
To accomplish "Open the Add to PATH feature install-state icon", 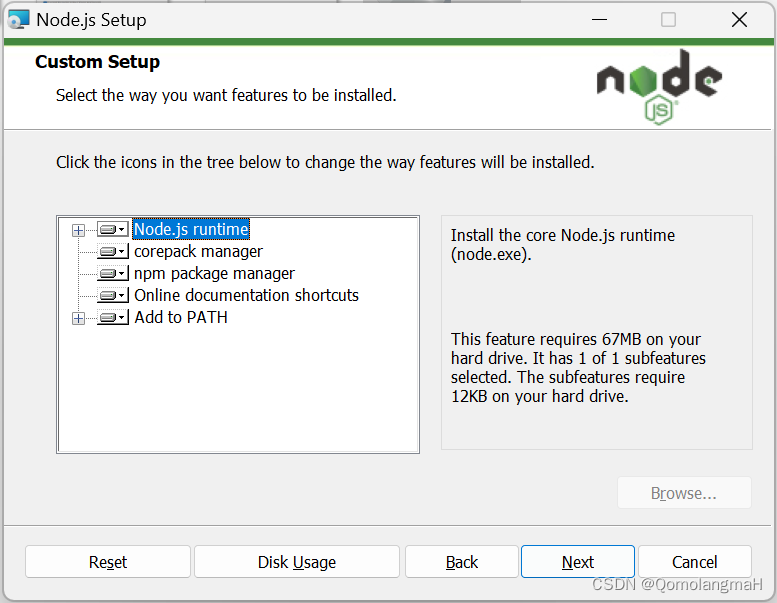I will coord(113,317).
